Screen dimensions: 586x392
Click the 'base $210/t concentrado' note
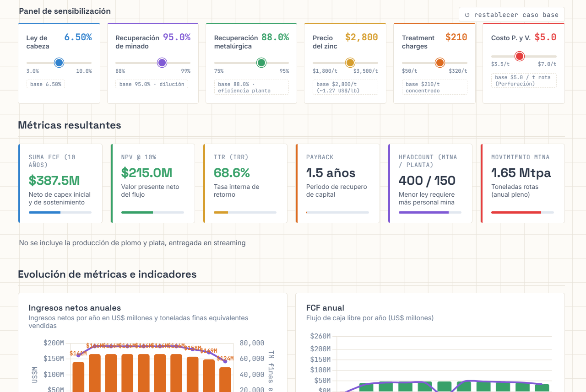[x=434, y=87]
